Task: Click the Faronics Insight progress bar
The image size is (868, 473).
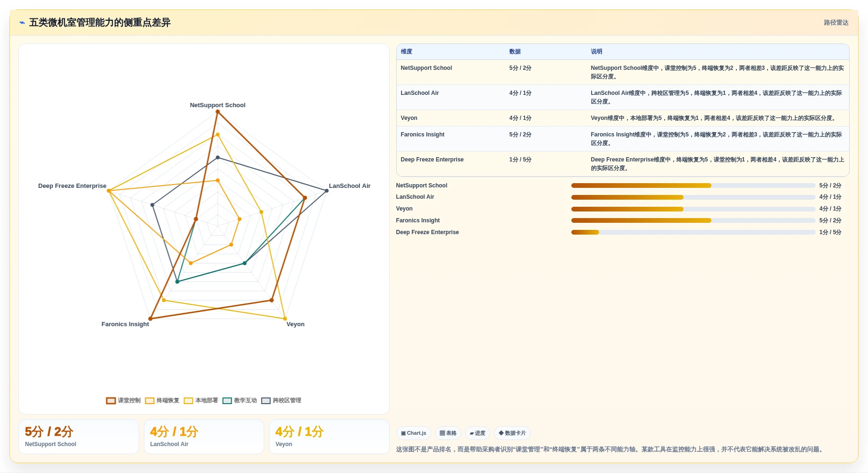Action: pyautogui.click(x=693, y=220)
